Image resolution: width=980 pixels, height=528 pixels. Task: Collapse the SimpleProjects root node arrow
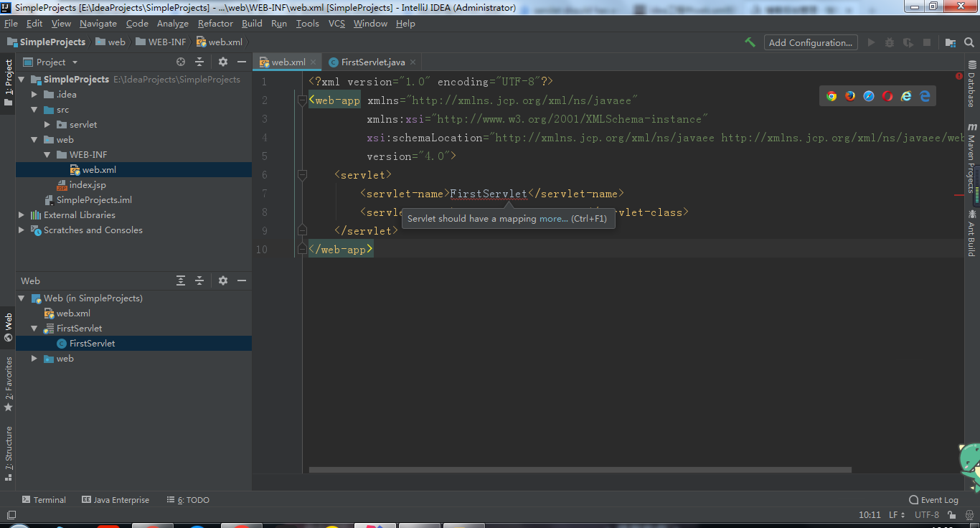(x=22, y=79)
